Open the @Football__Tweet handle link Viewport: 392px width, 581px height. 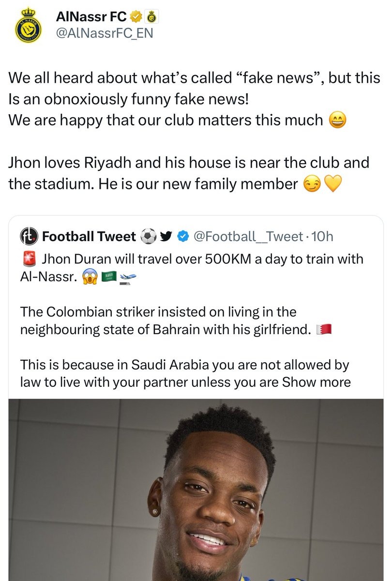click(x=248, y=237)
